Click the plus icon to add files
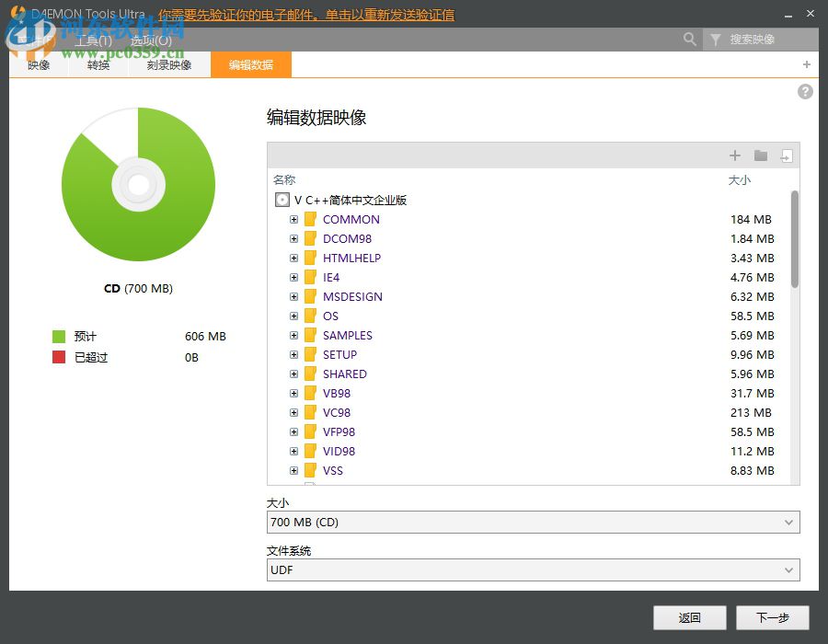 734,155
